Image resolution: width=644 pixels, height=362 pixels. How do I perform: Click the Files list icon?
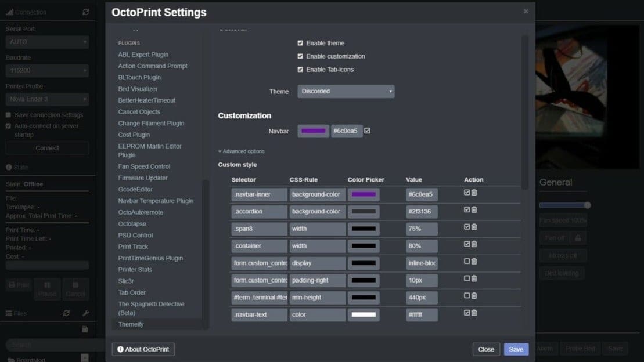point(9,313)
